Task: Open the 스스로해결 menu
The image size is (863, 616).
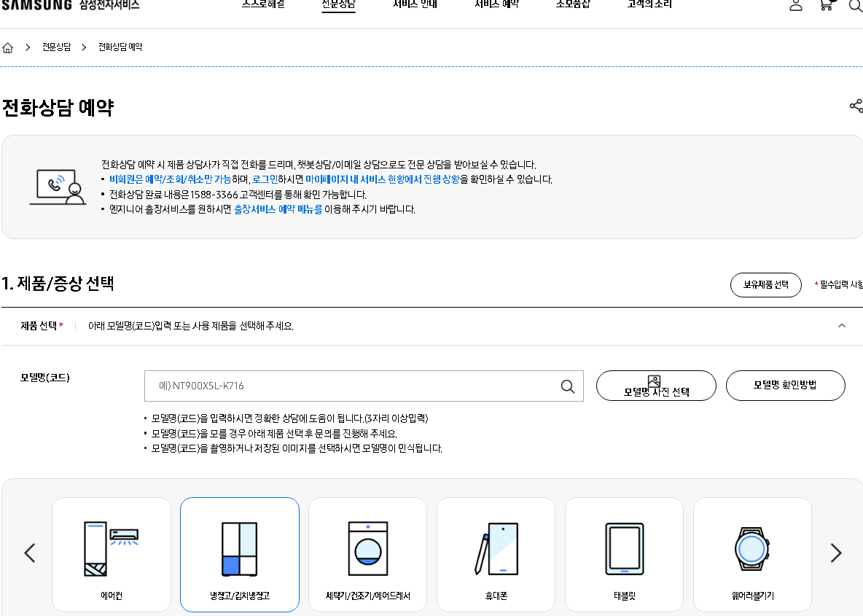Action: 263,5
